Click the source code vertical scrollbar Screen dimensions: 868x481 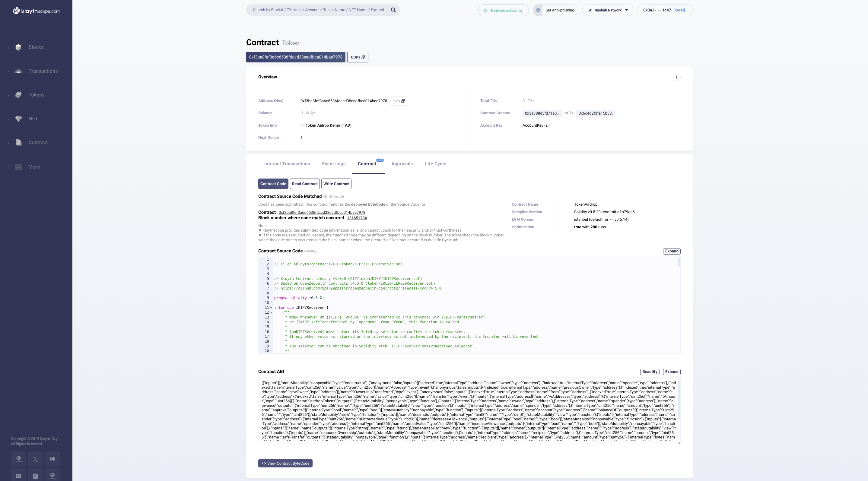679,262
